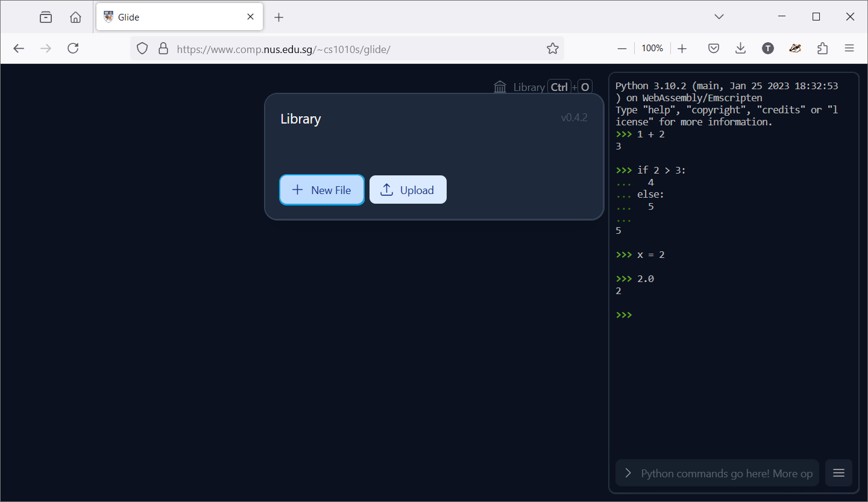
Task: Open a new browser tab
Action: pyautogui.click(x=278, y=17)
